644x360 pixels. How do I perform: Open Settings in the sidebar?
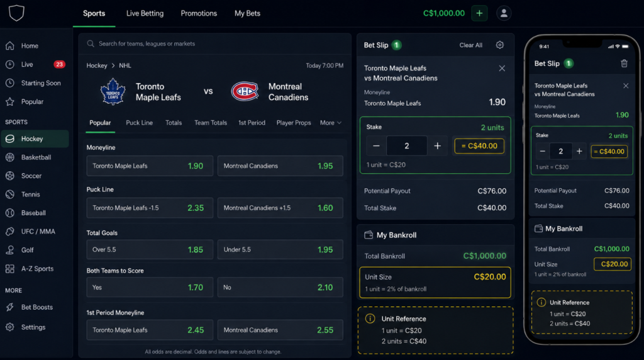point(35,327)
